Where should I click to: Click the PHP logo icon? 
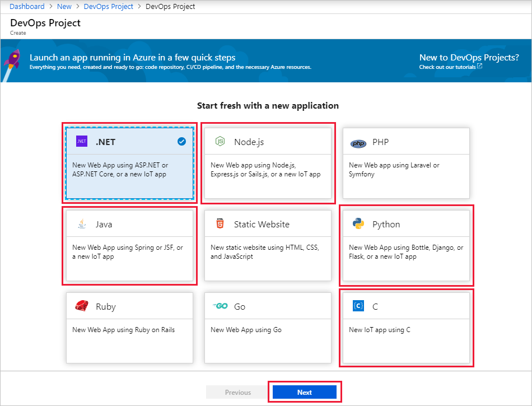tap(359, 142)
